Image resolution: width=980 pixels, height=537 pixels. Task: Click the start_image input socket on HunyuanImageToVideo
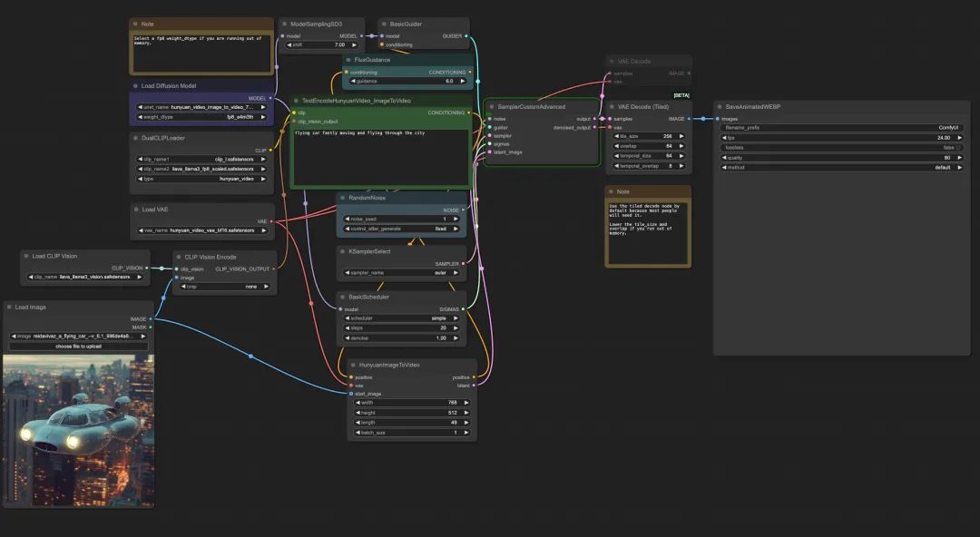click(351, 394)
